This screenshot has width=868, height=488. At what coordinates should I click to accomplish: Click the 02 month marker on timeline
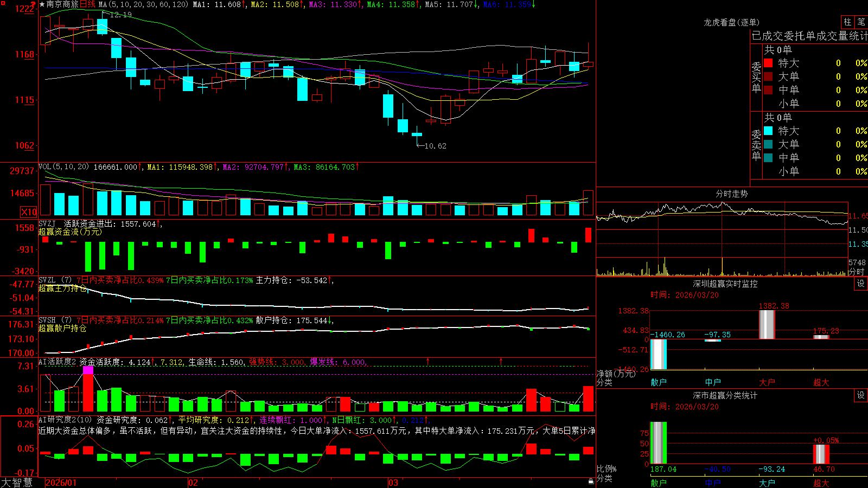(193, 483)
